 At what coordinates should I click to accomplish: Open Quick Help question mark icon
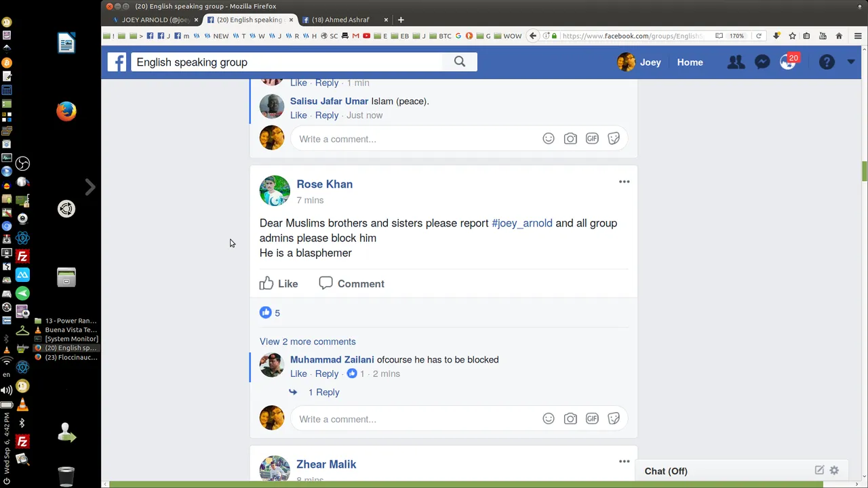tap(827, 62)
